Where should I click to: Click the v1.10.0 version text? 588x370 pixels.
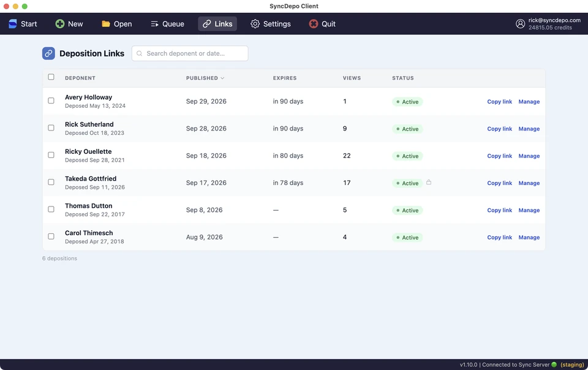point(469,364)
